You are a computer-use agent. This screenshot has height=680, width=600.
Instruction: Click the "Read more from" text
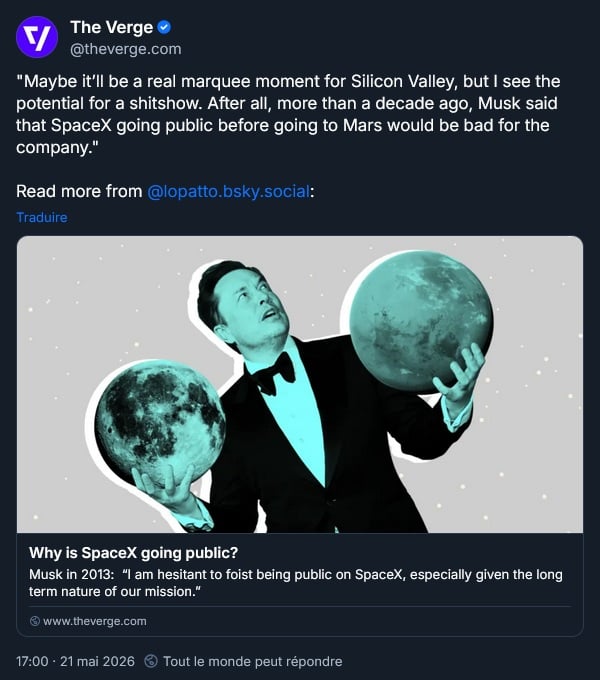coord(79,191)
